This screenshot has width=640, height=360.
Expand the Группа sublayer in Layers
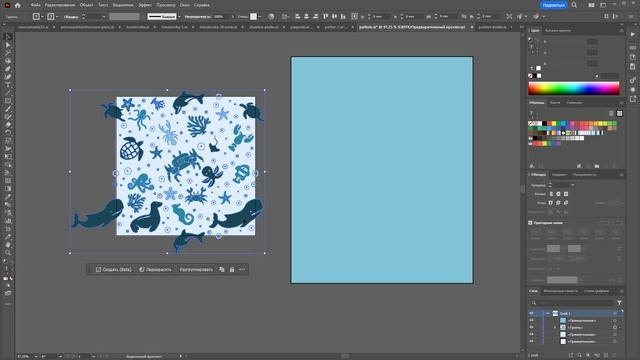(x=555, y=327)
